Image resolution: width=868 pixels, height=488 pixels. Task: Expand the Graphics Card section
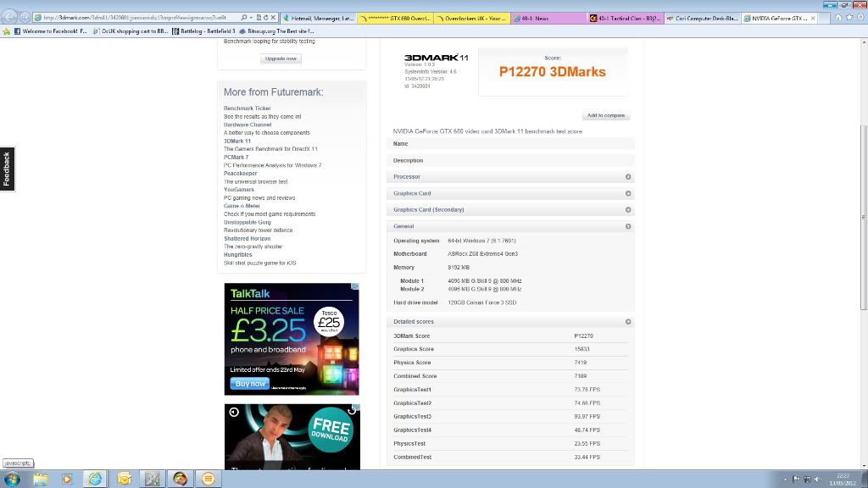point(628,194)
